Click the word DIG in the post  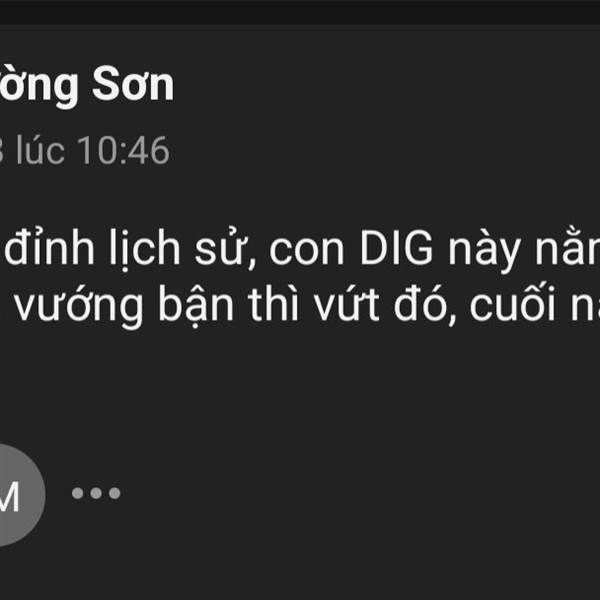click(x=396, y=248)
